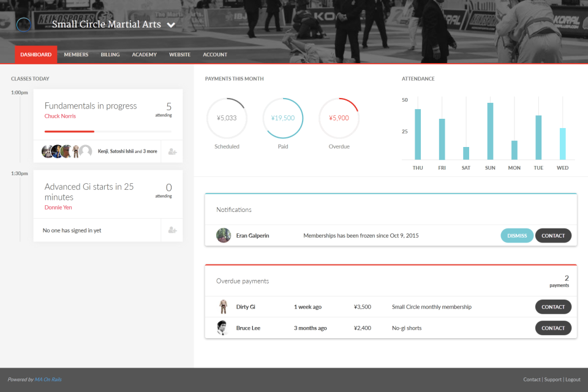Click the Scheduled payments circle gauge

[227, 118]
